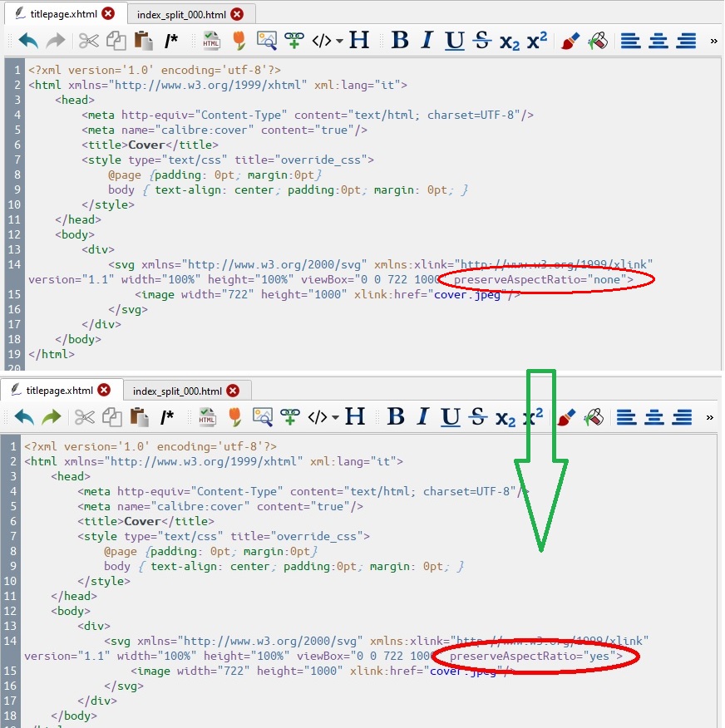Make text bold in bottom editor toolbar
The image size is (725, 728).
(x=396, y=416)
